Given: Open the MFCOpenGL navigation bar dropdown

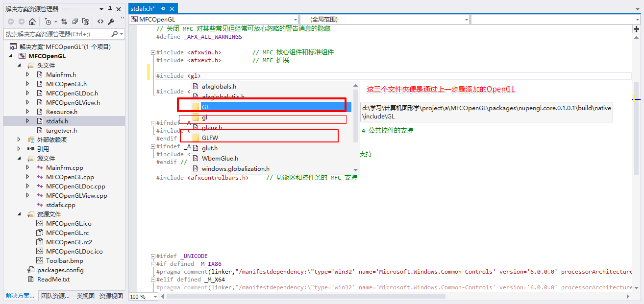Looking at the screenshot, I should [295, 19].
